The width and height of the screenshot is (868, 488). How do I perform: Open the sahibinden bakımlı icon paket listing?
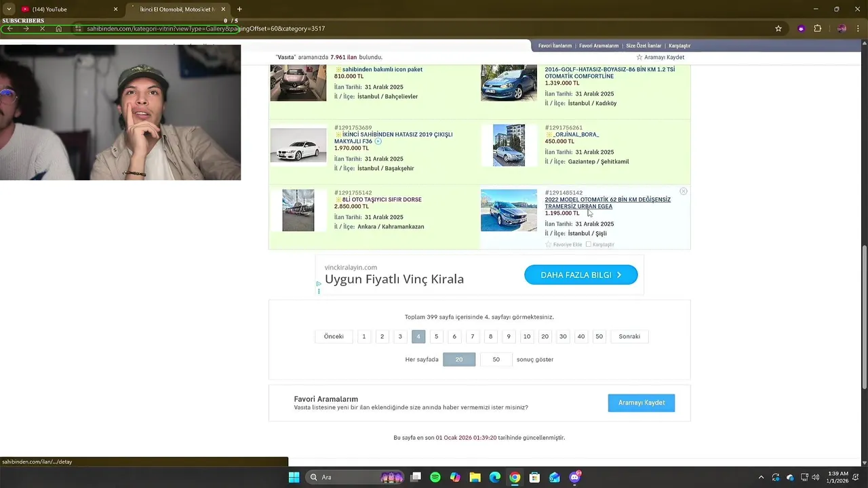[x=382, y=70]
